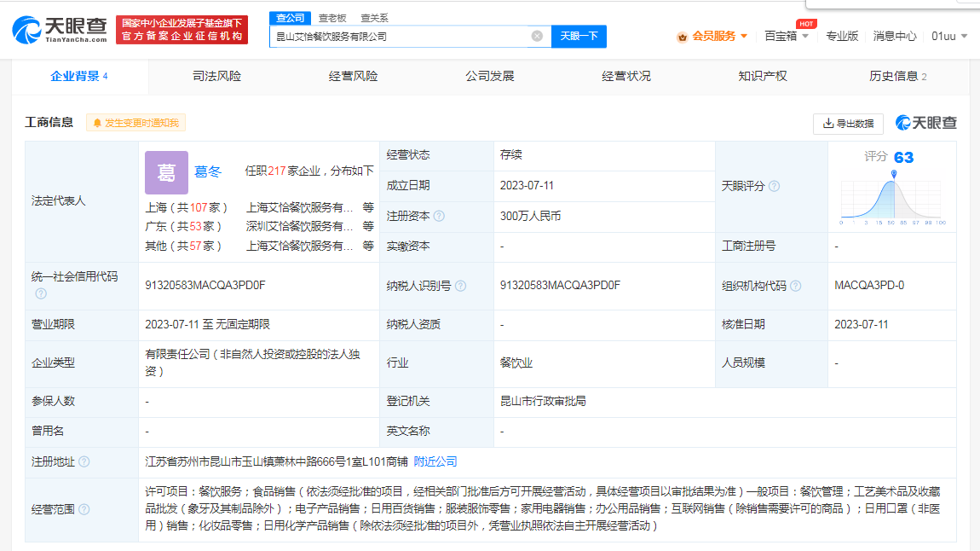Click help icon next to 纳税人识别号
Screen dimensions: 980x551
coord(460,286)
